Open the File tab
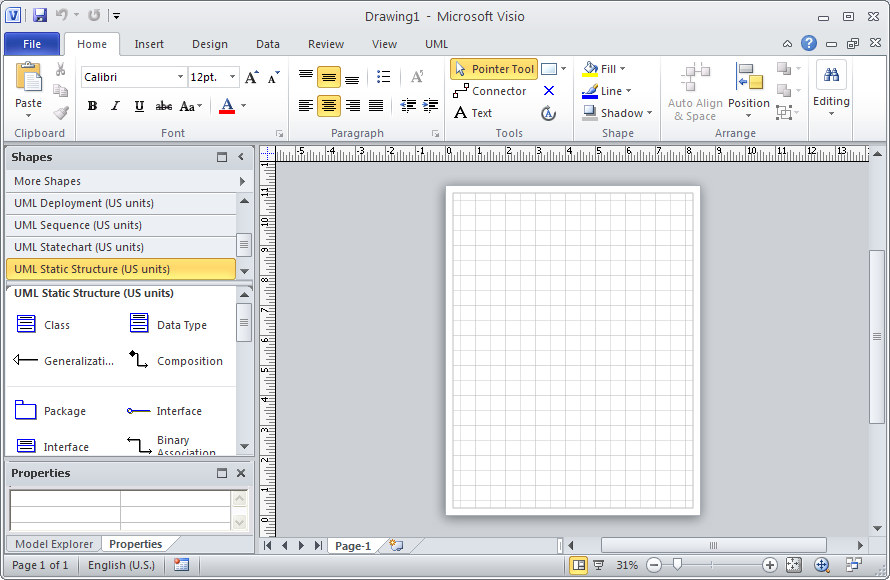The height and width of the screenshot is (580, 890). coord(32,44)
